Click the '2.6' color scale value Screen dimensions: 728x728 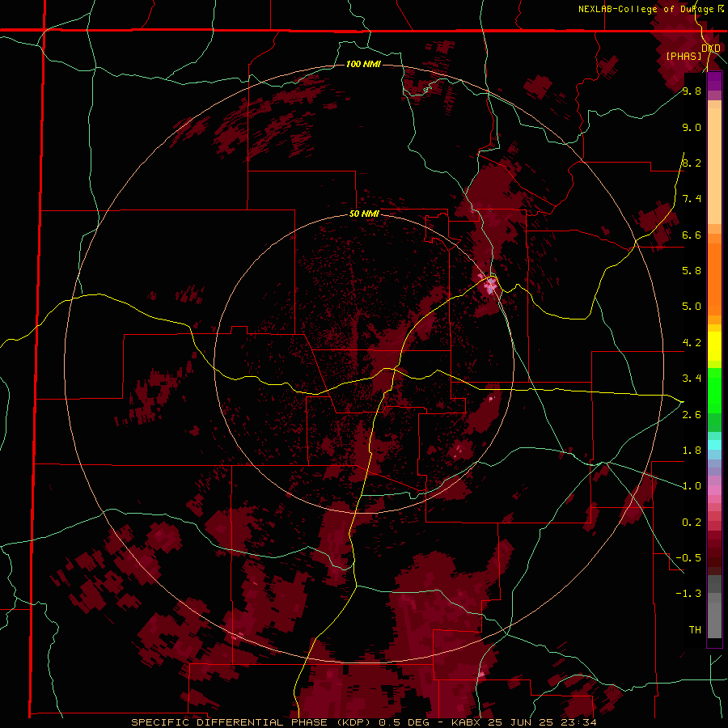pyautogui.click(x=692, y=414)
